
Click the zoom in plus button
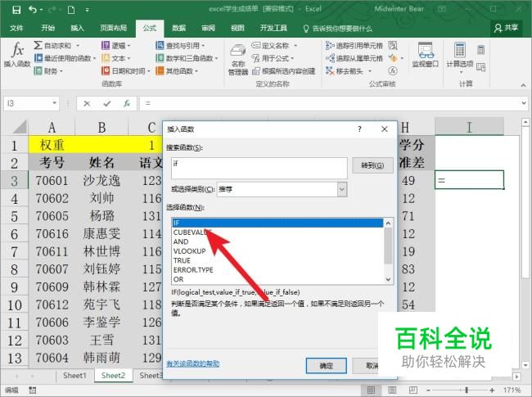(x=492, y=390)
